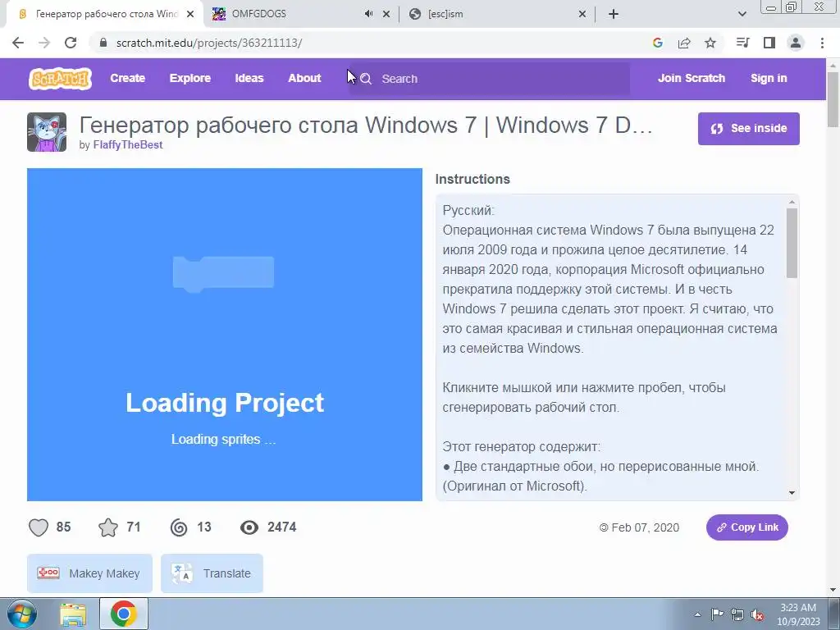Click the FlaffyTheBest avatar thumbnail
This screenshot has height=630, width=840.
tap(47, 132)
